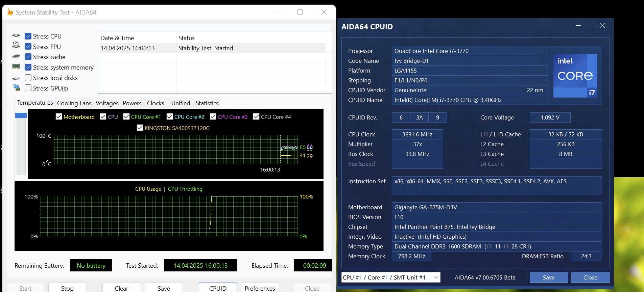Click the Memory Clock value 798.2 MHz

(x=411, y=256)
